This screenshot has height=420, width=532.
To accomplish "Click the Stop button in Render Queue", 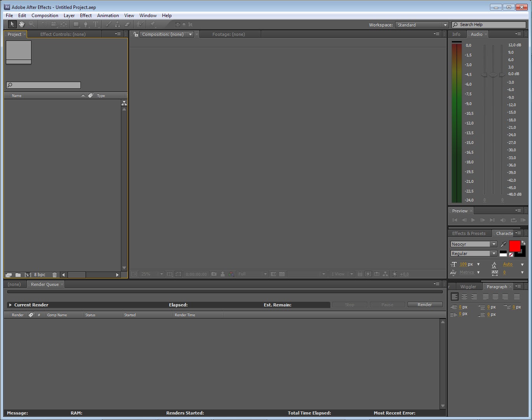I will point(350,304).
